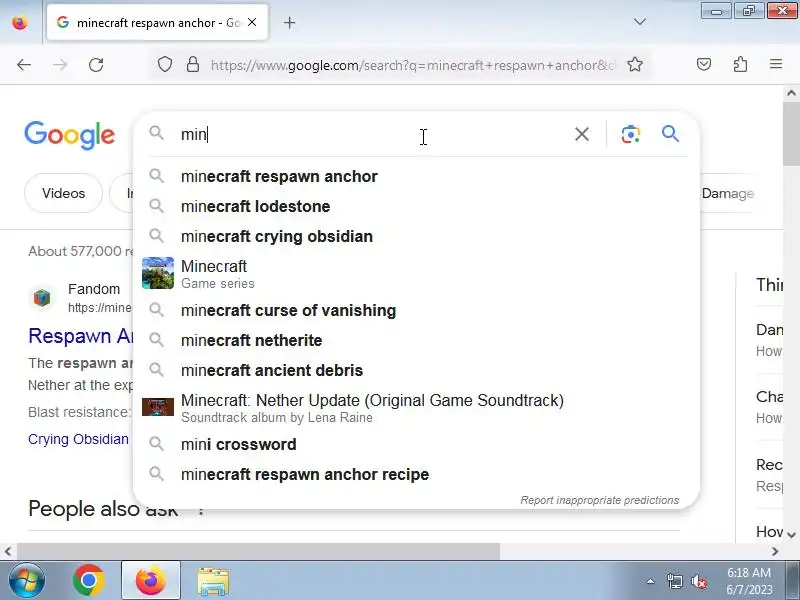This screenshot has height=600, width=800.
Task: Select suggestion minecraft crying obsidian
Action: tap(417, 236)
